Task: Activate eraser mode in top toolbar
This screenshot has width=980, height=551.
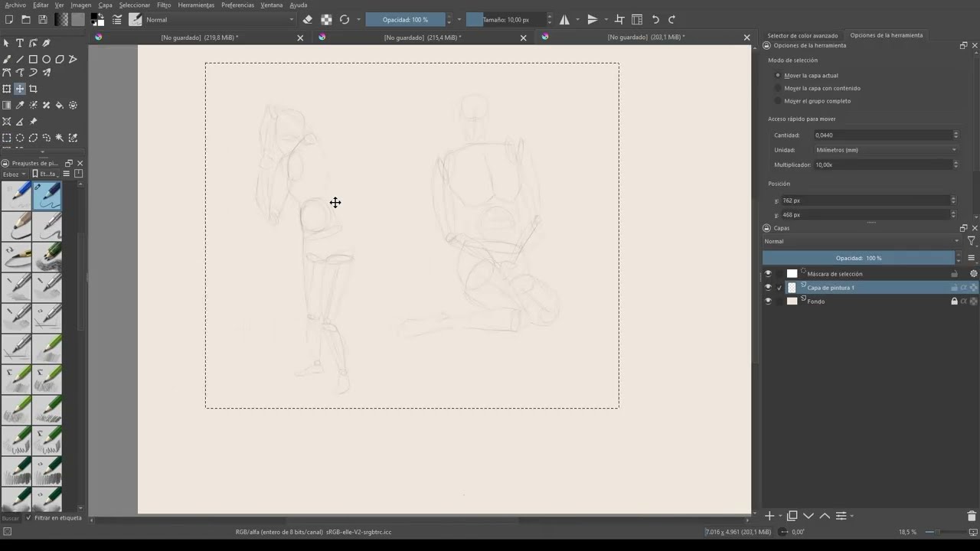Action: [308, 19]
